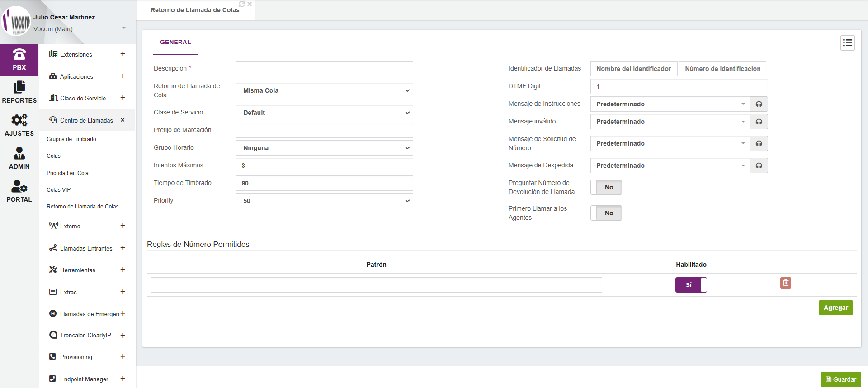
Task: Open Mensaje inválido Predeterminado dropdown
Action: click(x=670, y=122)
